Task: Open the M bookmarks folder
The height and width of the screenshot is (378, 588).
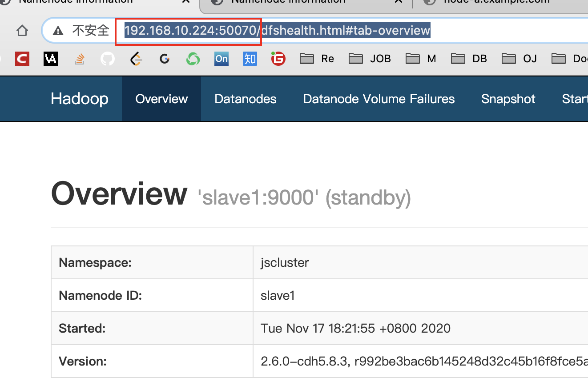Action: [421, 58]
